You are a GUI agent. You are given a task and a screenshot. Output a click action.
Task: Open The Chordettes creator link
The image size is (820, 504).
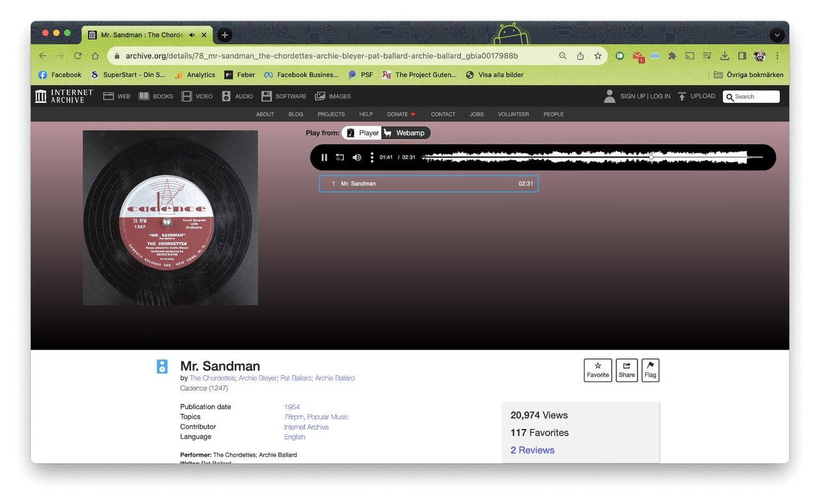[212, 378]
